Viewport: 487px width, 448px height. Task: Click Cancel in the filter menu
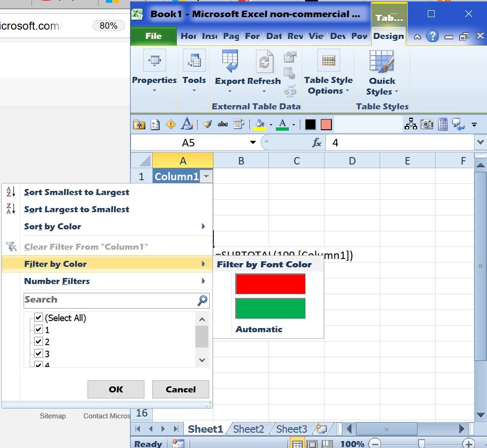point(181,389)
